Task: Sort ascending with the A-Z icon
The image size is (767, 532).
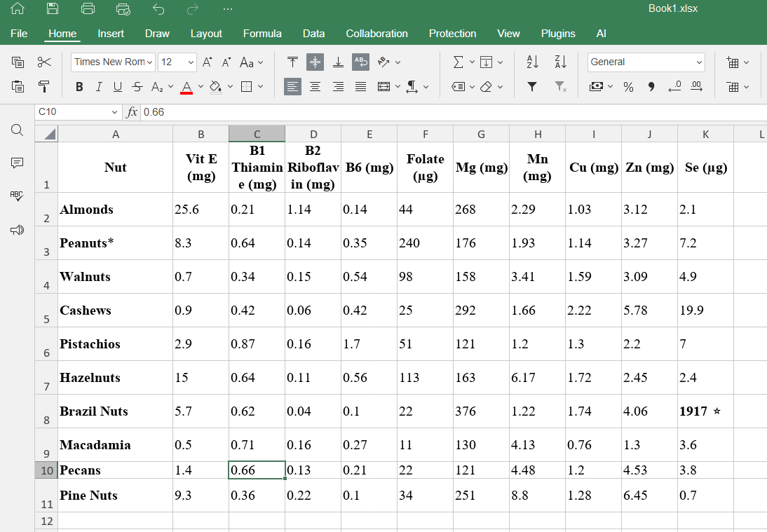Action: point(532,62)
